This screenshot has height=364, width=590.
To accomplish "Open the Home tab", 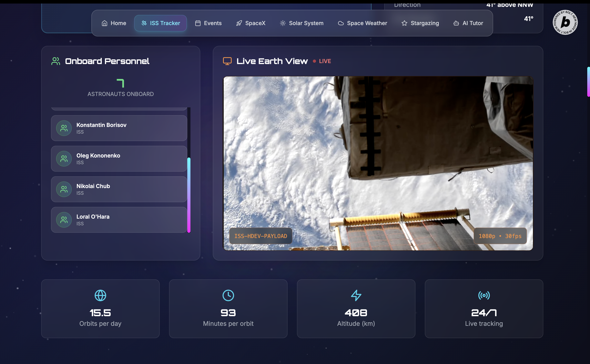I will (x=114, y=23).
